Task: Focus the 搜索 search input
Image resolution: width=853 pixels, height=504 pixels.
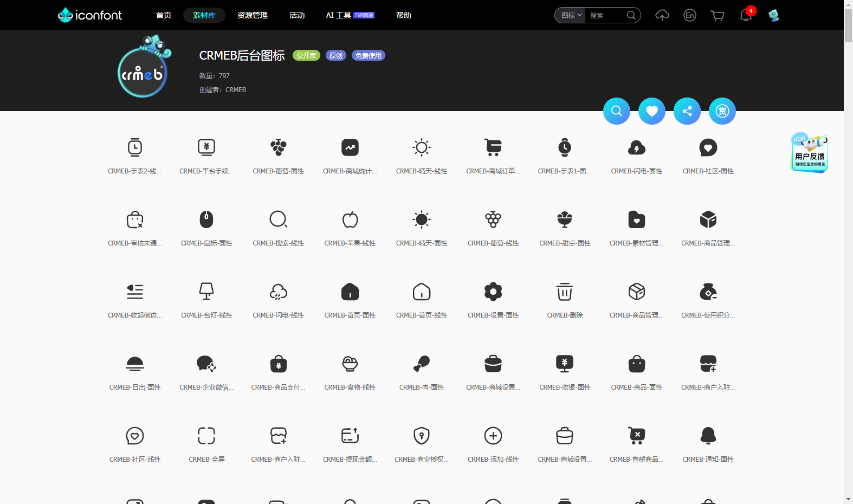Action: coord(605,15)
